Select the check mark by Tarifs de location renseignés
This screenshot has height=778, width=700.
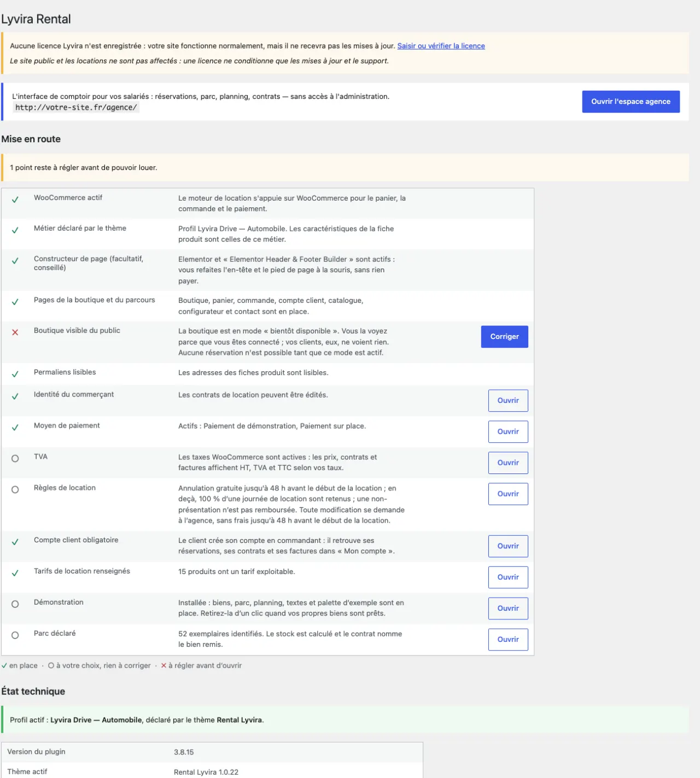click(x=15, y=573)
